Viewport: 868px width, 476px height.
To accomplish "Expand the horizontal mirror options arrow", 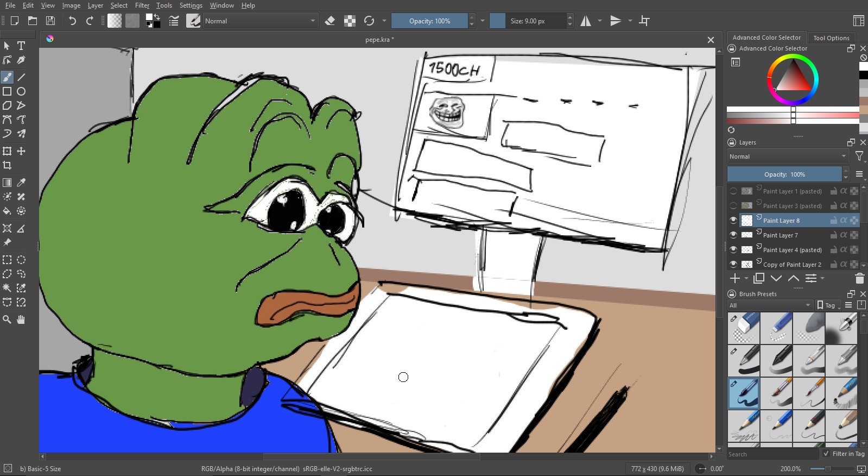I will [x=600, y=21].
